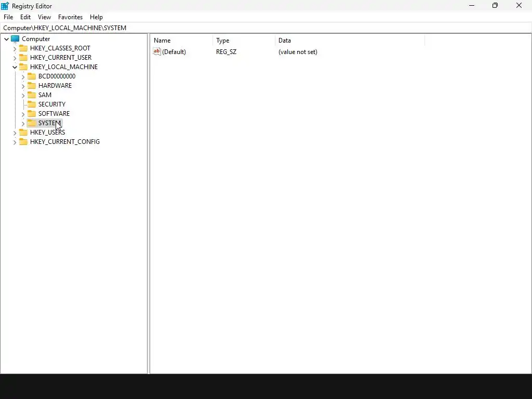Click the HKEY_CURRENT_CONFIG folder icon
This screenshot has height=399, width=532.
[x=23, y=141]
